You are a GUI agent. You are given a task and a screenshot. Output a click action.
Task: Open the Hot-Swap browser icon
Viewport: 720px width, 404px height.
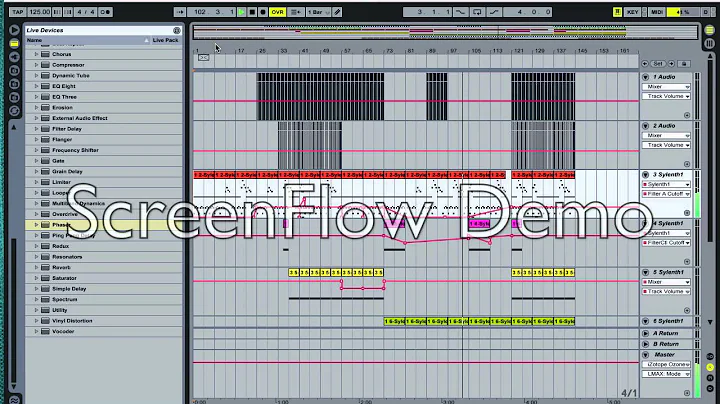pos(14,110)
